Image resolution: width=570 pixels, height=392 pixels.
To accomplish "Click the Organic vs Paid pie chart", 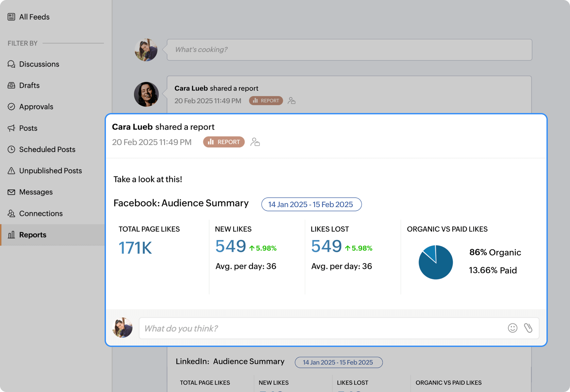I will (x=436, y=262).
